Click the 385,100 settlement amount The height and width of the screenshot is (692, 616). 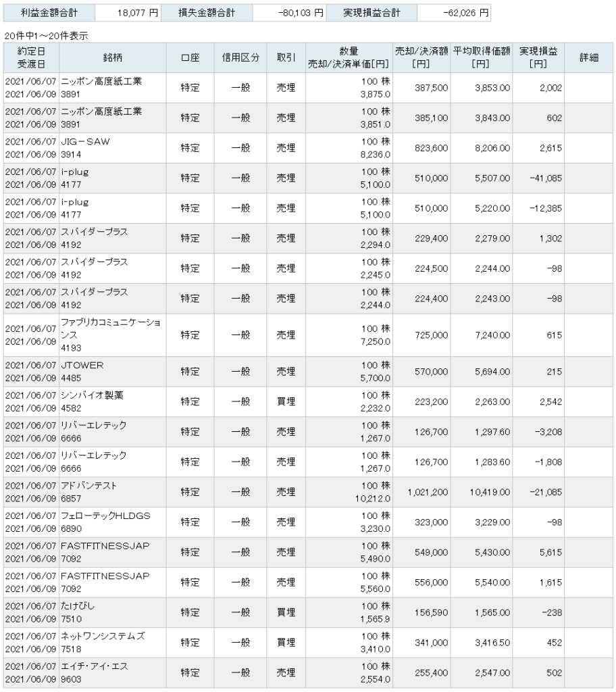coord(431,118)
